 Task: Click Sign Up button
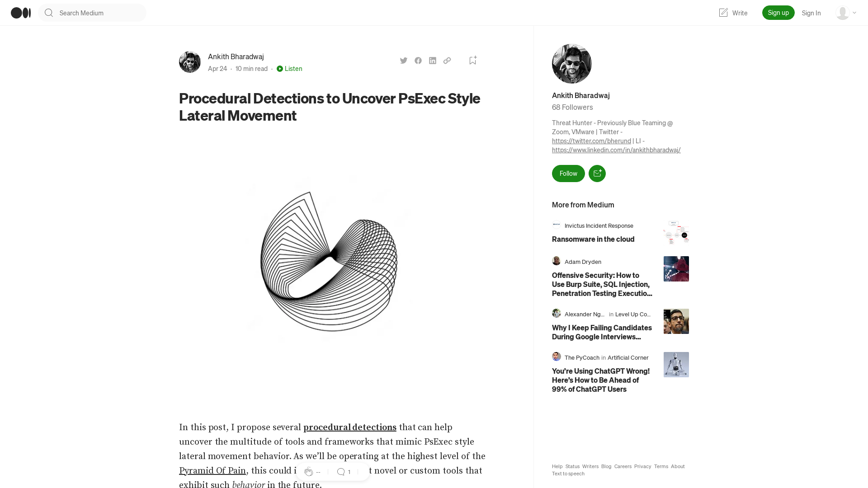(778, 13)
